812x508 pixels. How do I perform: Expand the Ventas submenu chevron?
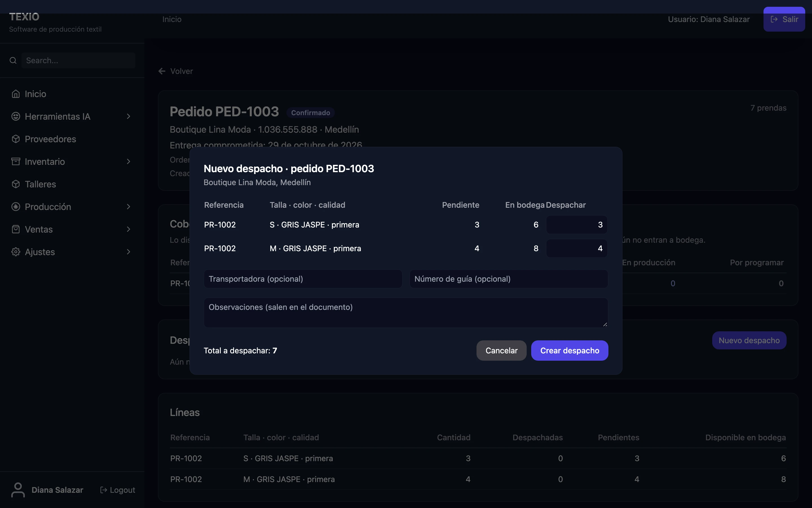[x=129, y=229]
